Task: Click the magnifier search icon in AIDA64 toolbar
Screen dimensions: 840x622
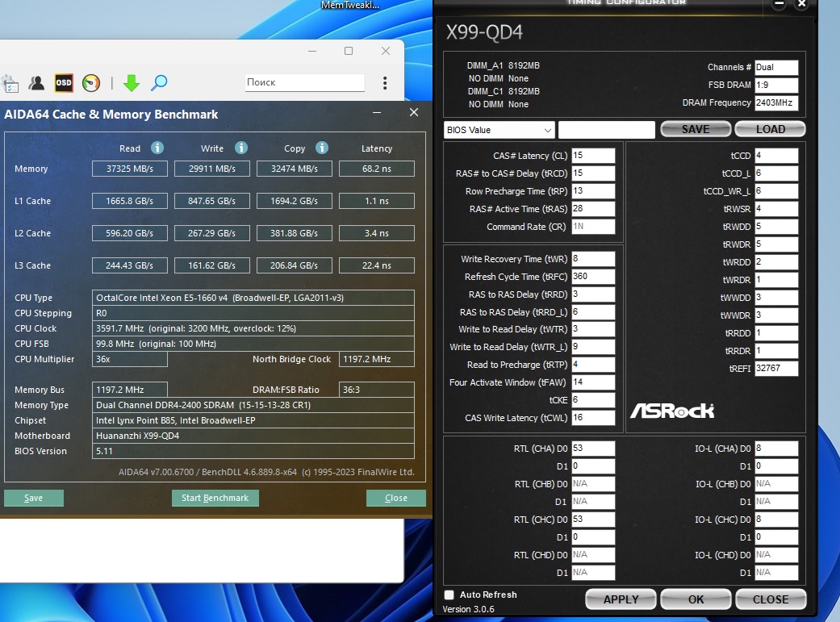Action: point(159,83)
